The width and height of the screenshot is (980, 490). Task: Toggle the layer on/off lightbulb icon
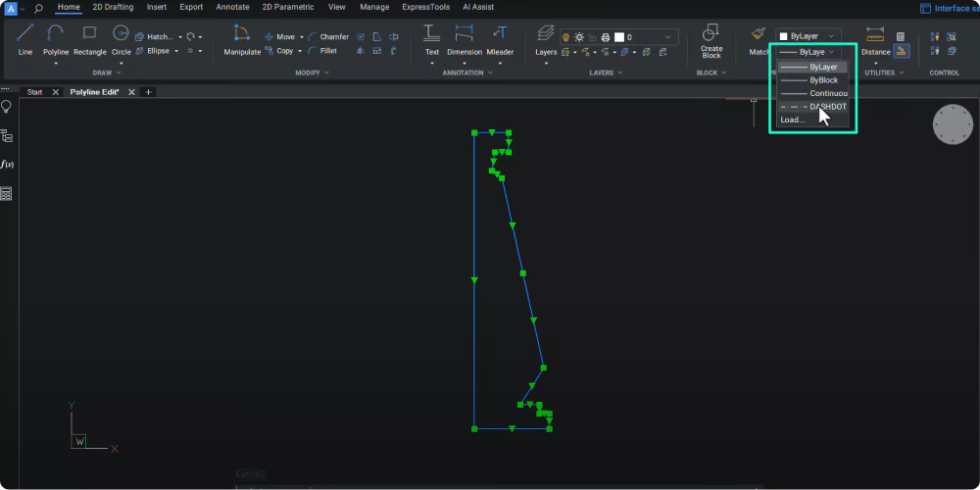click(565, 37)
